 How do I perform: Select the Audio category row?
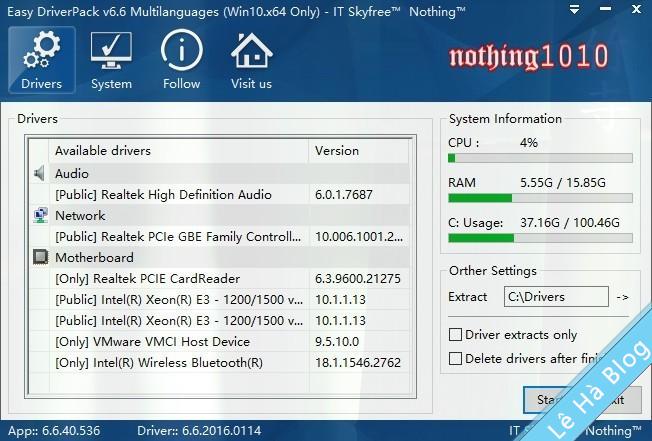pyautogui.click(x=220, y=173)
